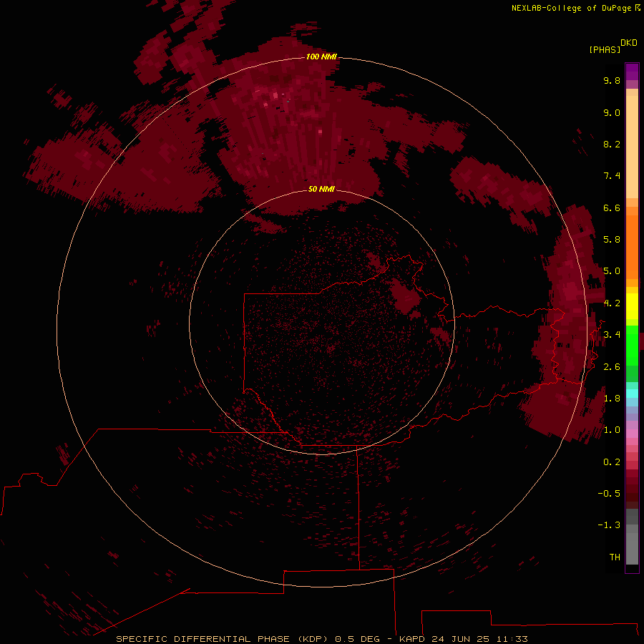
Task: Click the yellow color bar segment
Action: (x=632, y=306)
